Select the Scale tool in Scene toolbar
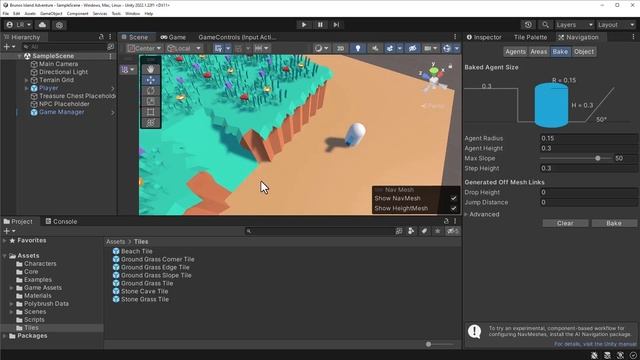Viewport: 640px width, 360px height. click(x=151, y=101)
